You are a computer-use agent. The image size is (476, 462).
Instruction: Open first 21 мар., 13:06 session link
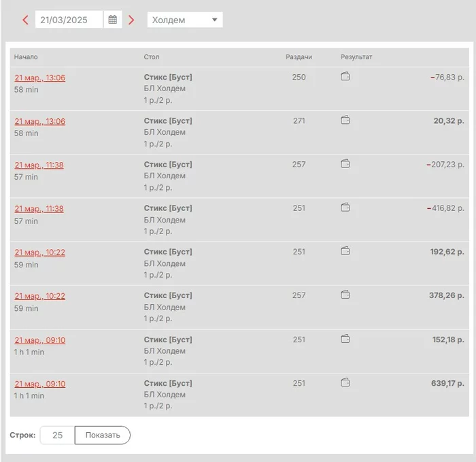point(40,78)
